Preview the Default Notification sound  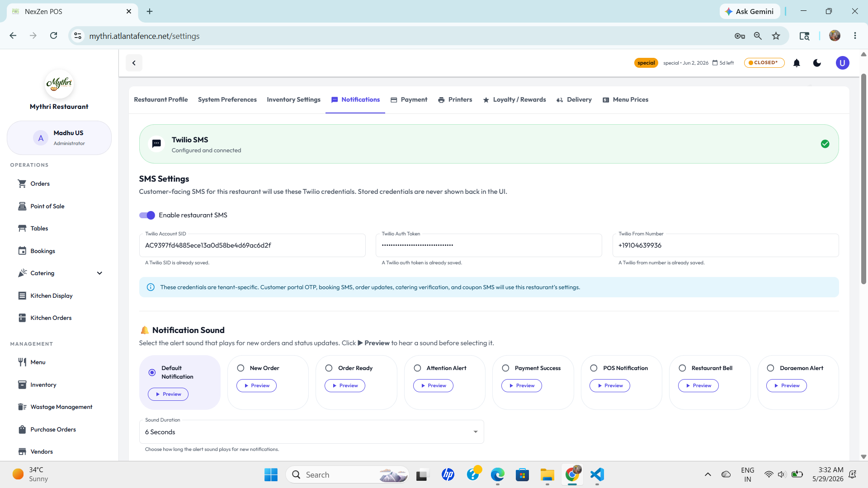click(x=168, y=394)
